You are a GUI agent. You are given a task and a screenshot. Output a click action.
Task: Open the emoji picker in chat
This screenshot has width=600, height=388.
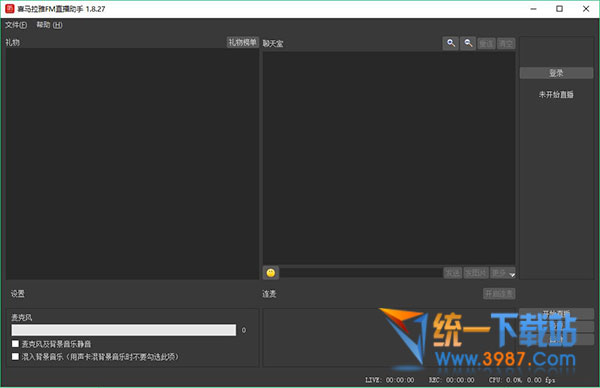pos(271,273)
